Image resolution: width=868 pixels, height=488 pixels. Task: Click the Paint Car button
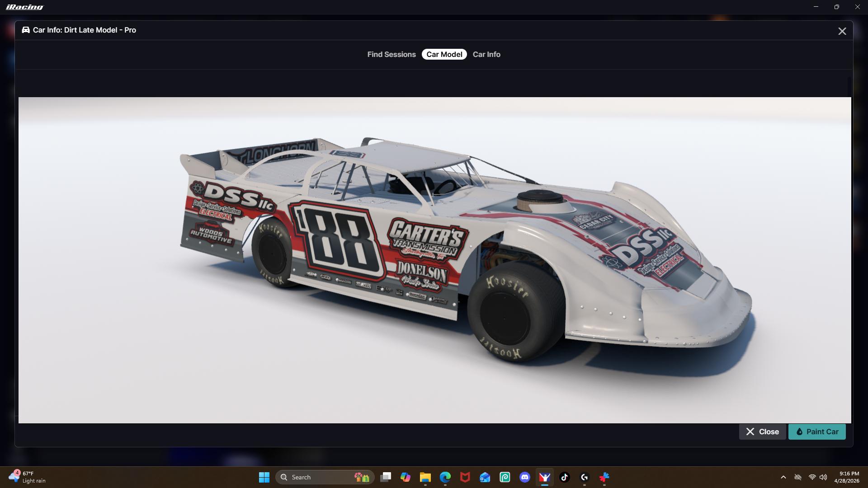coord(817,432)
